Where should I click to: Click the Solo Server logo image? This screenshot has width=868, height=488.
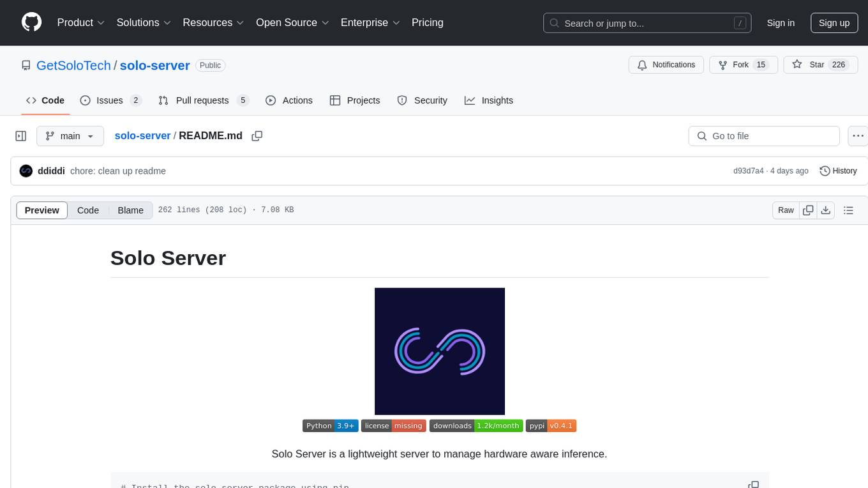point(440,351)
